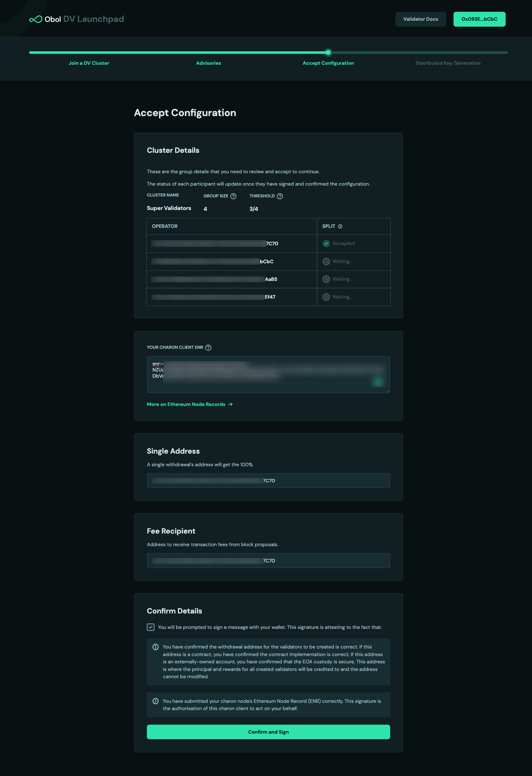The image size is (532, 776).
Task: Click the Waiting clock icon beside Ef47
Action: [x=326, y=297]
